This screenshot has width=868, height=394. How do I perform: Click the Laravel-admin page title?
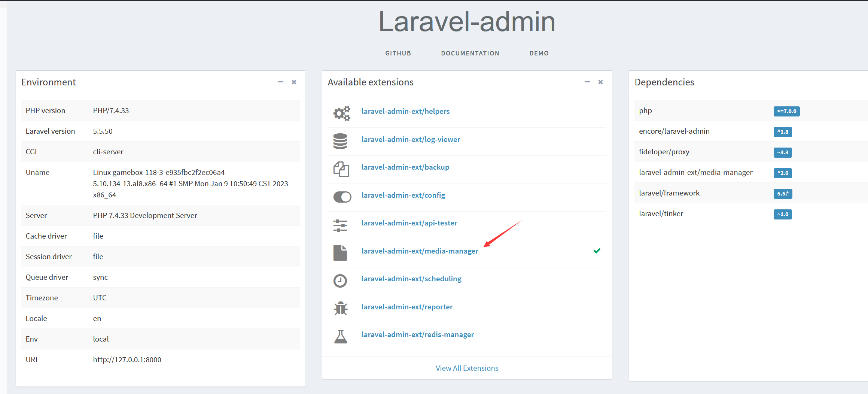(467, 21)
